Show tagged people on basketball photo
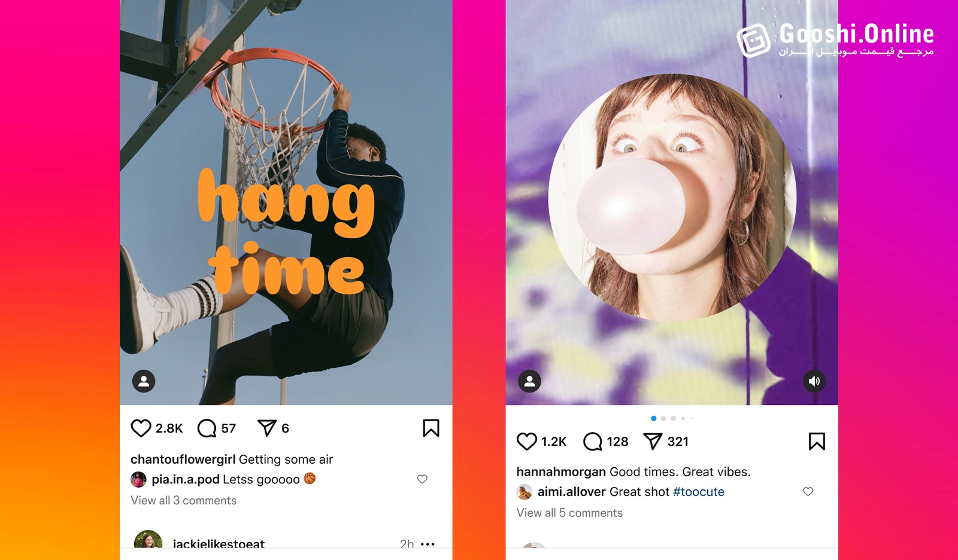 coord(144,381)
